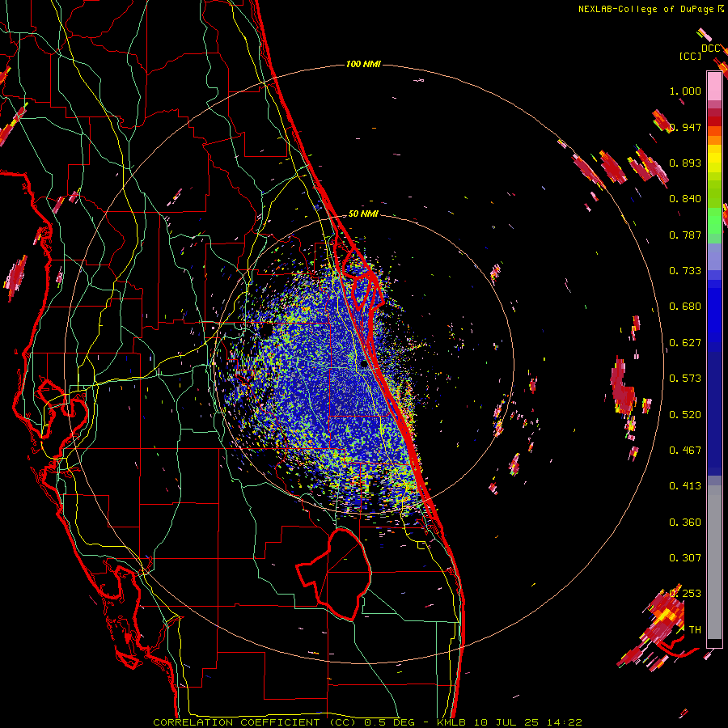This screenshot has height=728, width=728.
Task: Click the 0.307 scale value
Action: (x=685, y=558)
